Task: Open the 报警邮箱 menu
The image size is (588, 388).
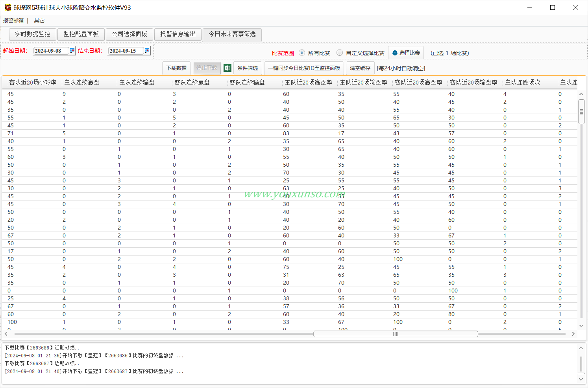Action: tap(13, 20)
